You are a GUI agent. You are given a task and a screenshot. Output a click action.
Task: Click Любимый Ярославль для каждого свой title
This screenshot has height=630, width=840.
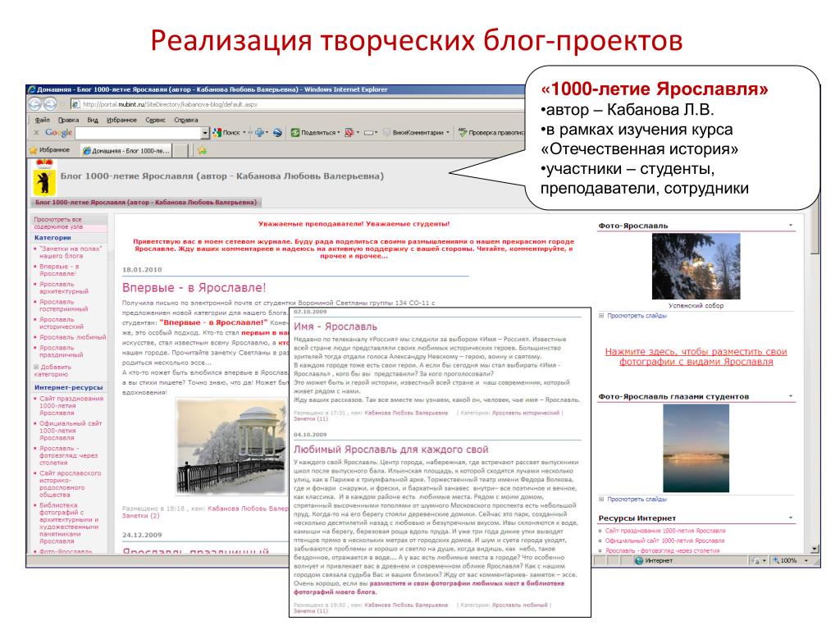(x=391, y=449)
